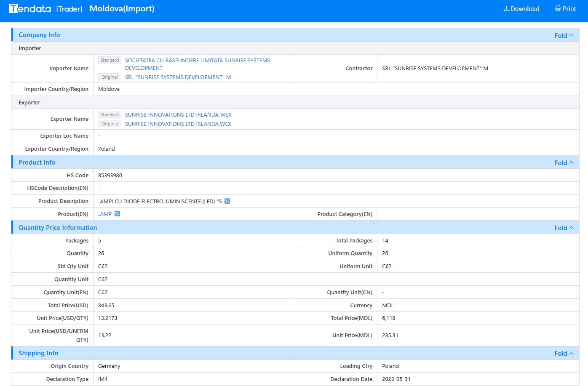This screenshot has width=588, height=386.
Task: Click the Importer subsection label
Action: click(x=30, y=48)
